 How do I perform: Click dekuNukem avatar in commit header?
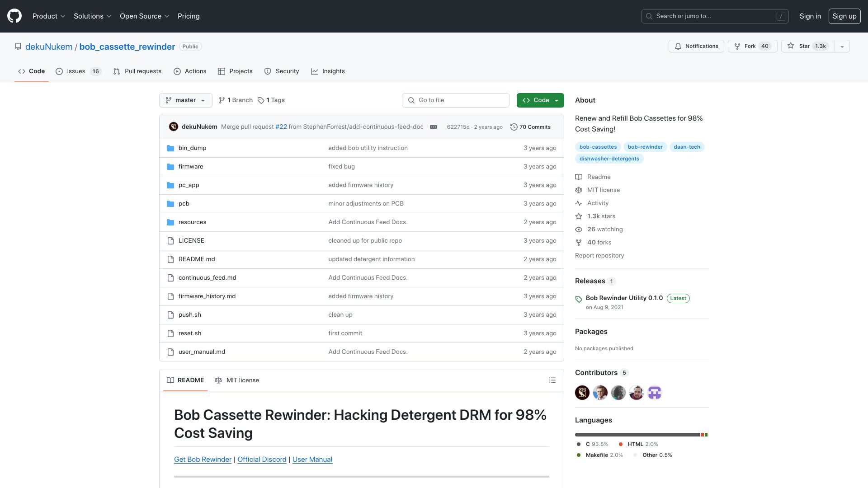(x=174, y=127)
